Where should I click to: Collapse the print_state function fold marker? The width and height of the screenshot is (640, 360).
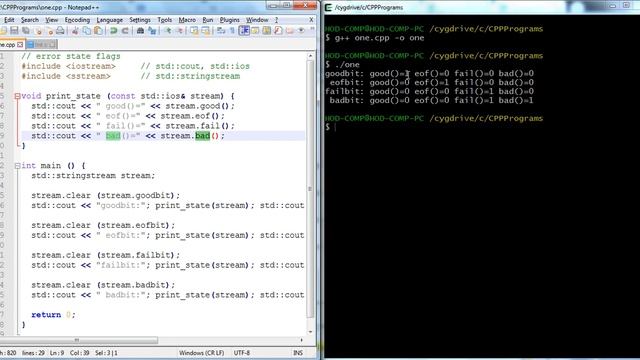(x=17, y=96)
